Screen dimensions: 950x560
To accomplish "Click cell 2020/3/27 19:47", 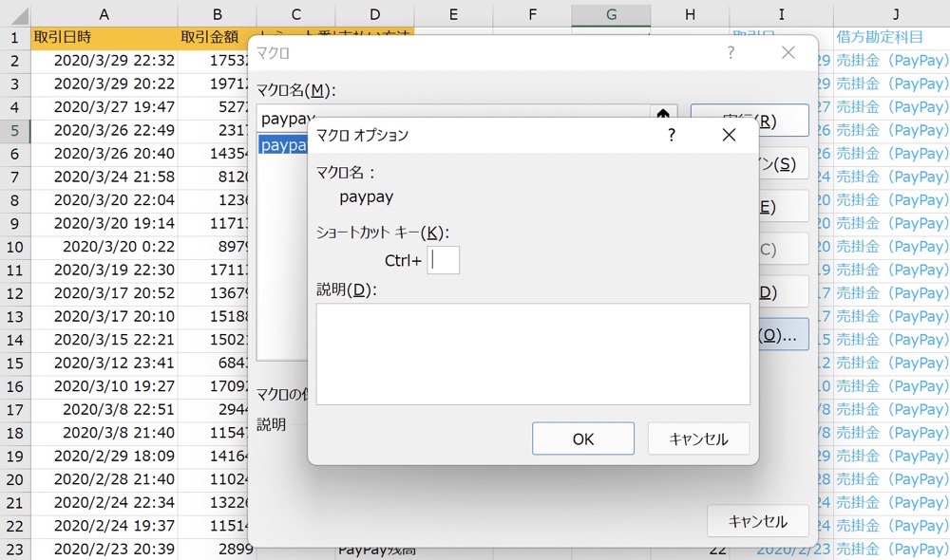I will pyautogui.click(x=104, y=107).
